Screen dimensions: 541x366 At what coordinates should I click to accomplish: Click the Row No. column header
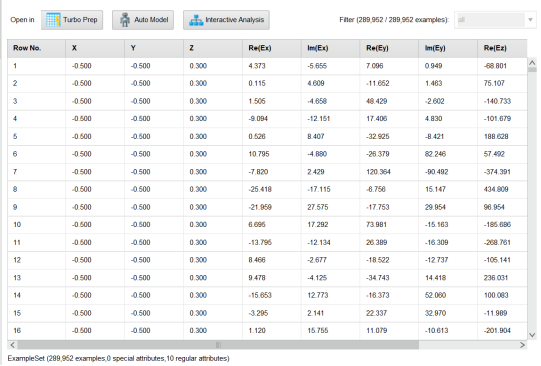37,48
